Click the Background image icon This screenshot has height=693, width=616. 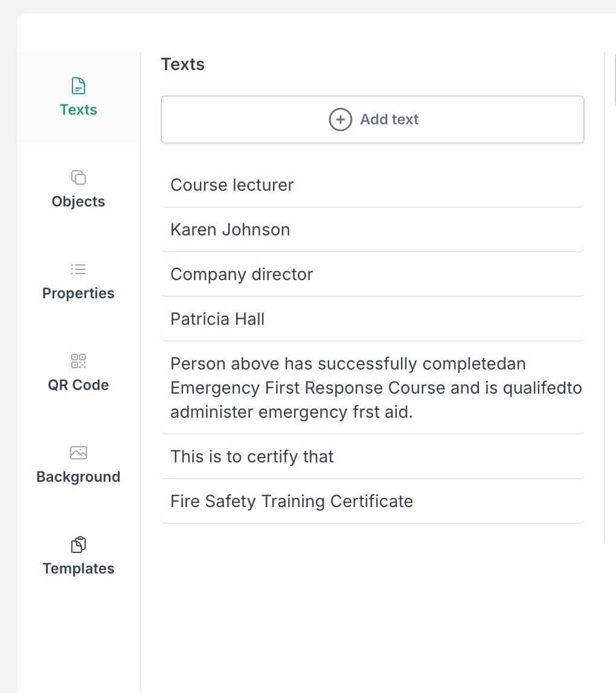tap(79, 453)
